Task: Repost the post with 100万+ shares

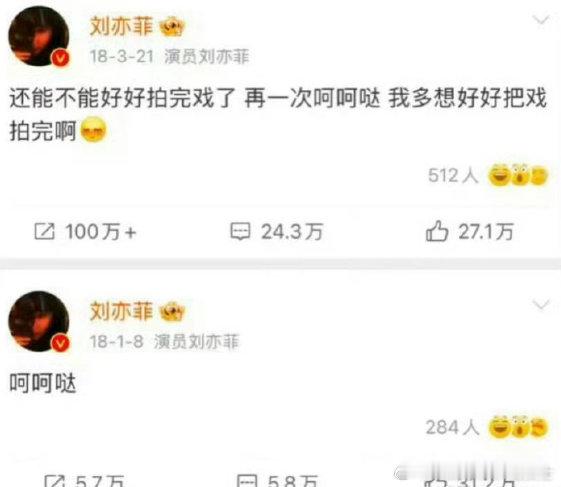Action: pyautogui.click(x=85, y=232)
